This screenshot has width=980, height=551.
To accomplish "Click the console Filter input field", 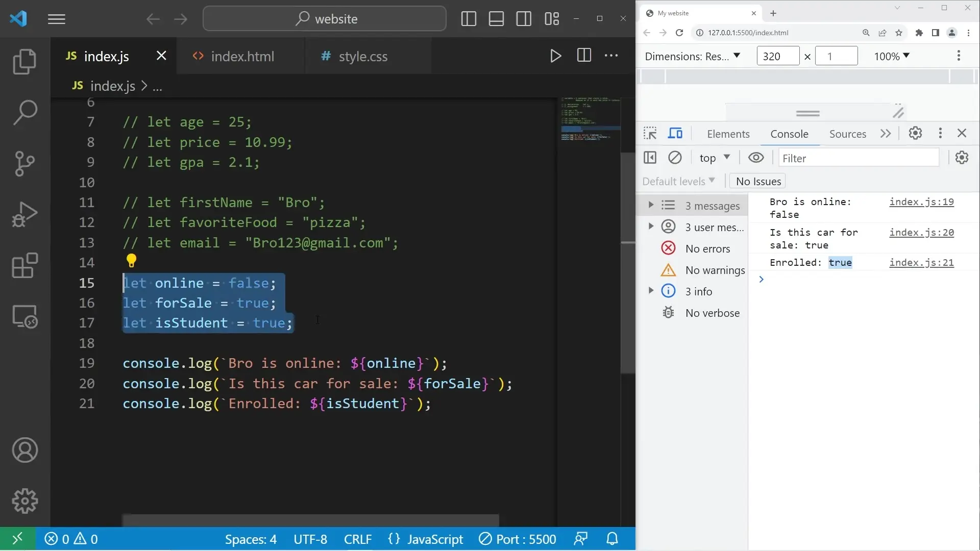I will [x=859, y=158].
